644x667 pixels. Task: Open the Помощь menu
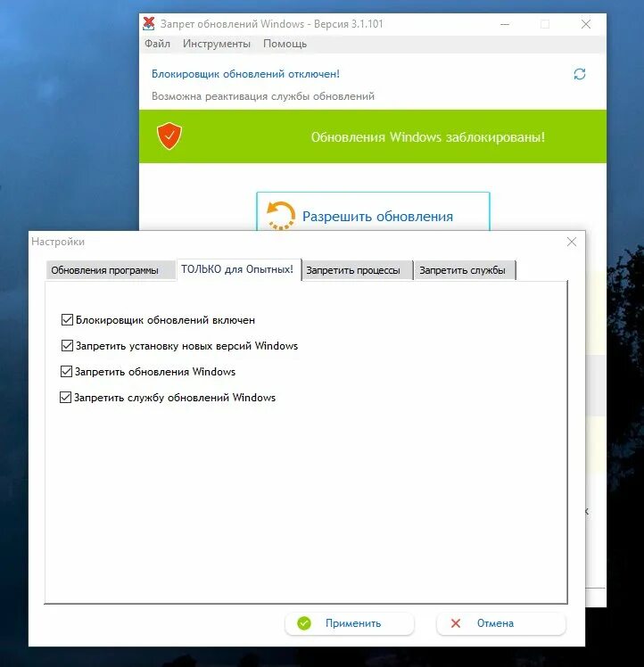285,44
